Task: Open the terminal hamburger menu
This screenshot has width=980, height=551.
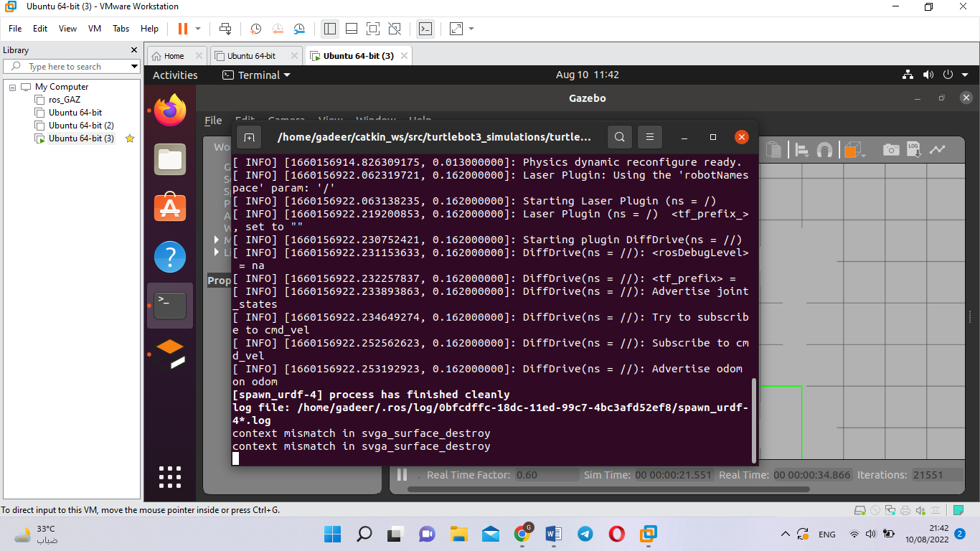Action: [x=650, y=136]
